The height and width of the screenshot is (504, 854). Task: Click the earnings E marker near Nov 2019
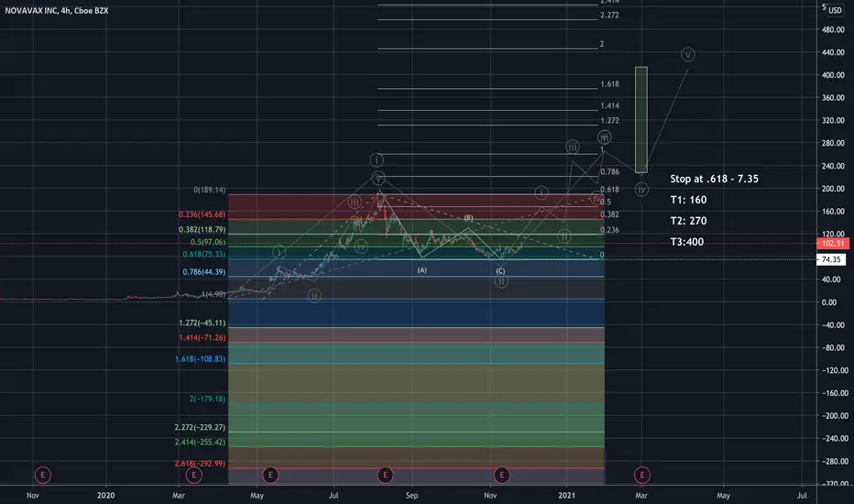point(42,475)
